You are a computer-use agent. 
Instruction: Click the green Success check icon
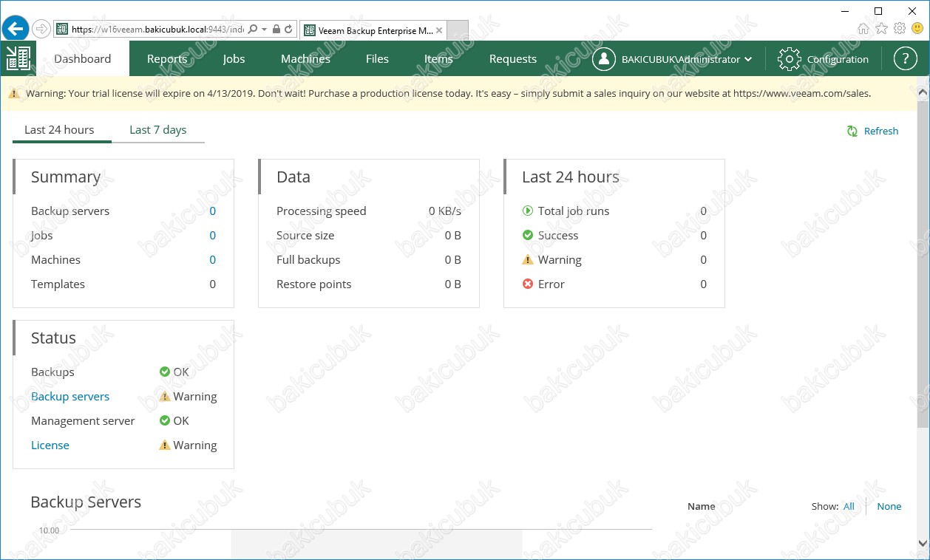pos(528,235)
